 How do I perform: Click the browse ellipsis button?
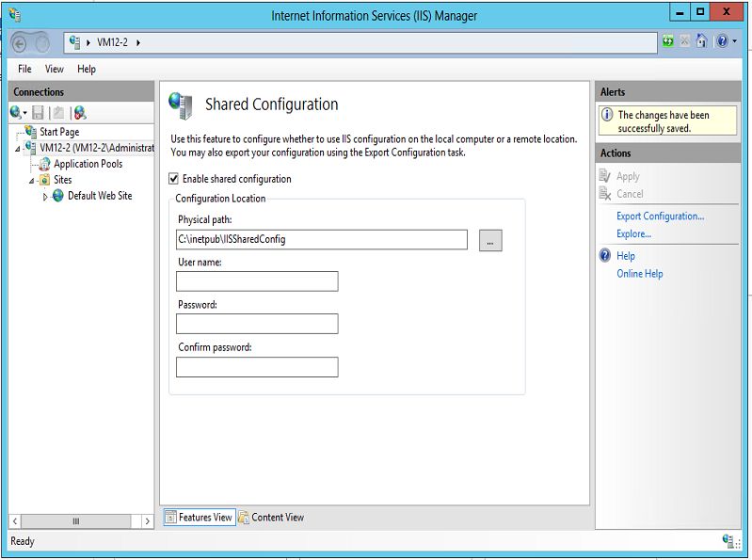tap(490, 240)
